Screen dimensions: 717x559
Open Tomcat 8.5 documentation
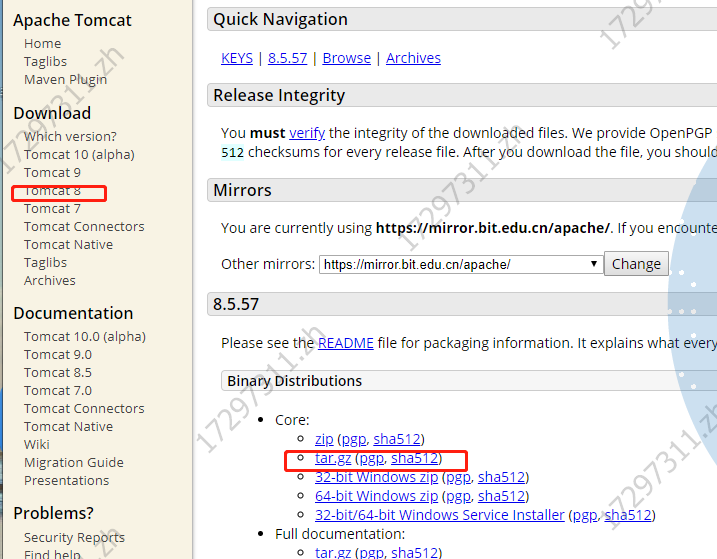[x=58, y=373]
